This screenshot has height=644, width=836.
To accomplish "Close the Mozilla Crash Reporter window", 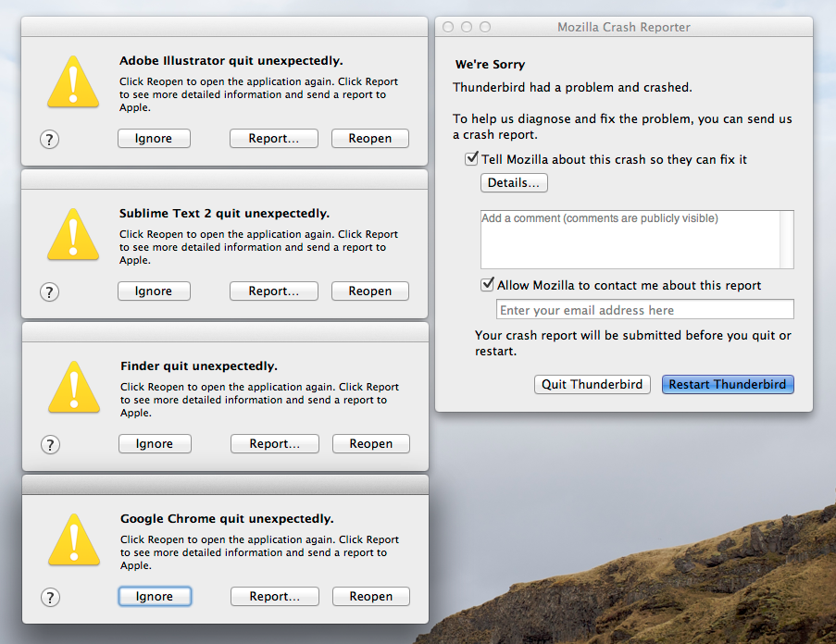I will pyautogui.click(x=448, y=27).
